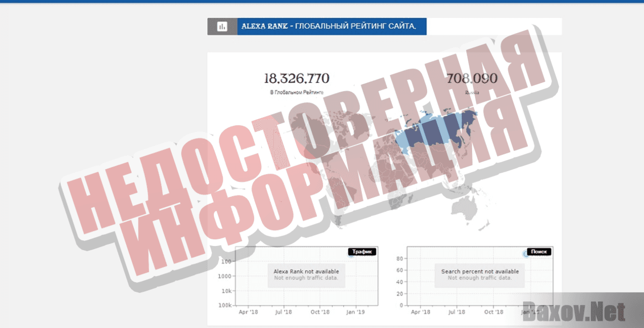Click the Jan '19 marker on the traffic chart axis
The width and height of the screenshot is (644, 328).
tap(356, 311)
